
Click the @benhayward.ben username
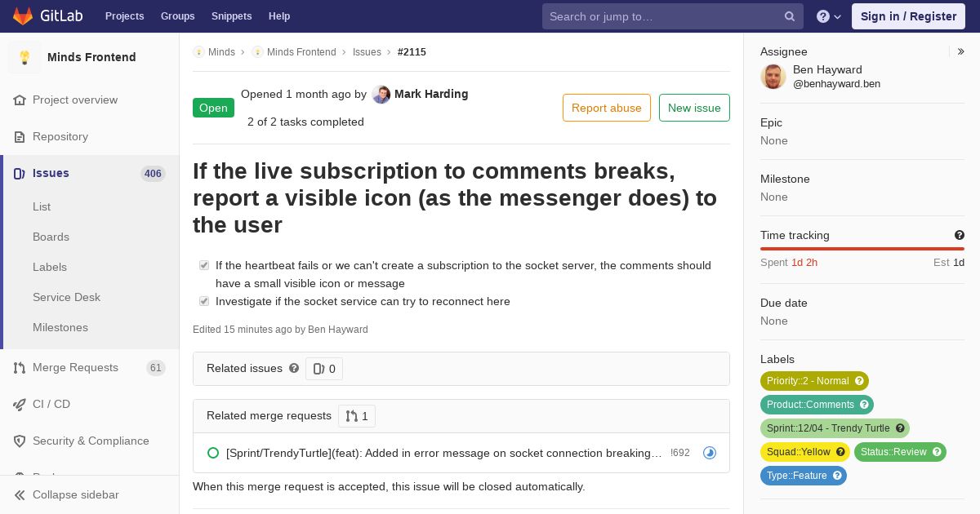(x=836, y=84)
